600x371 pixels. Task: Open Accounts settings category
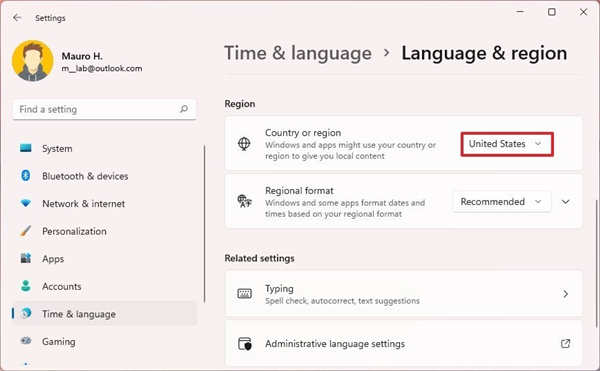pos(105,286)
